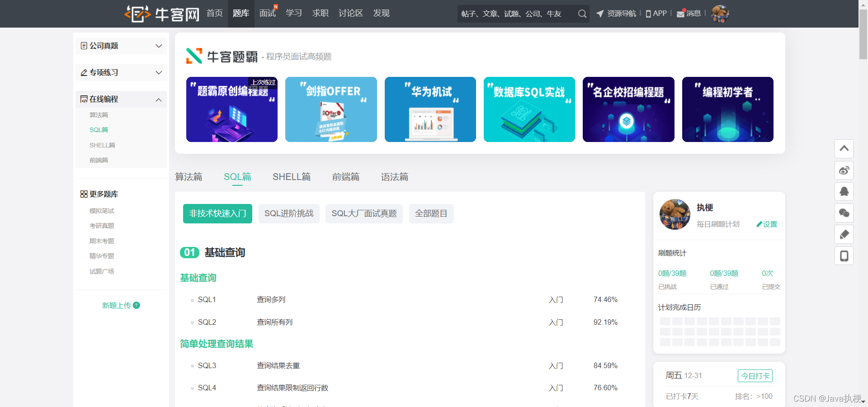
Task: Select SHELL篇 in the left sidebar
Action: 102,145
